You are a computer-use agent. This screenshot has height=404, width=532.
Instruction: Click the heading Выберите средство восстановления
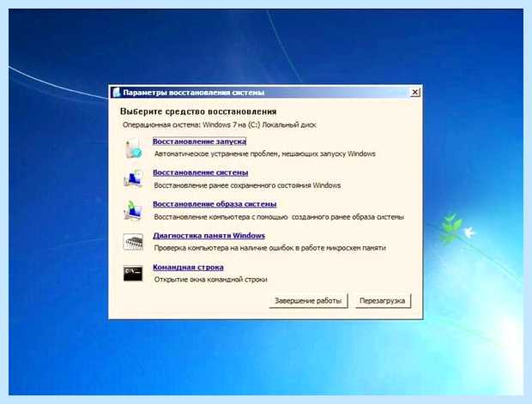click(198, 112)
